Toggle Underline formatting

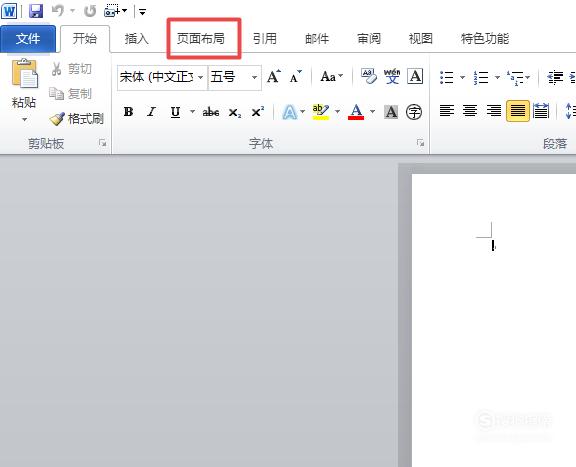coord(176,112)
